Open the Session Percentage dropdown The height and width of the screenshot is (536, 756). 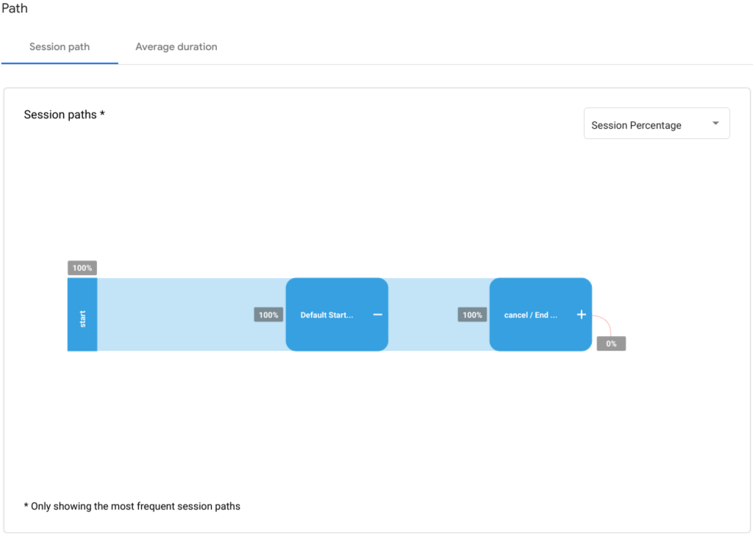[656, 123]
